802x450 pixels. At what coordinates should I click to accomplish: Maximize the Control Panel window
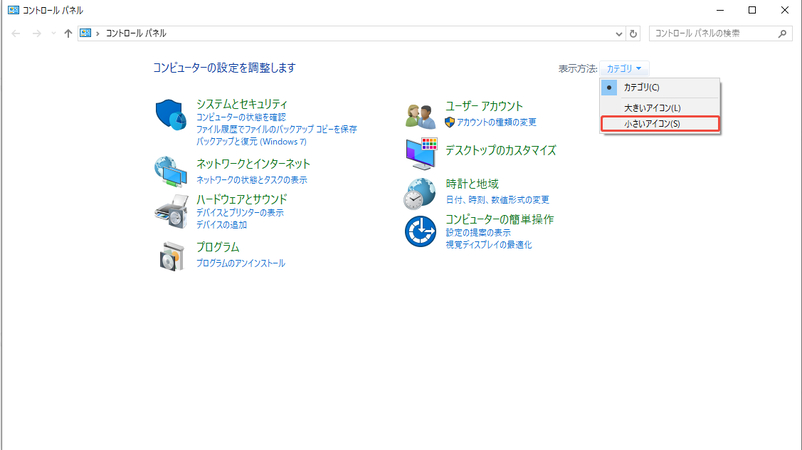coord(752,10)
